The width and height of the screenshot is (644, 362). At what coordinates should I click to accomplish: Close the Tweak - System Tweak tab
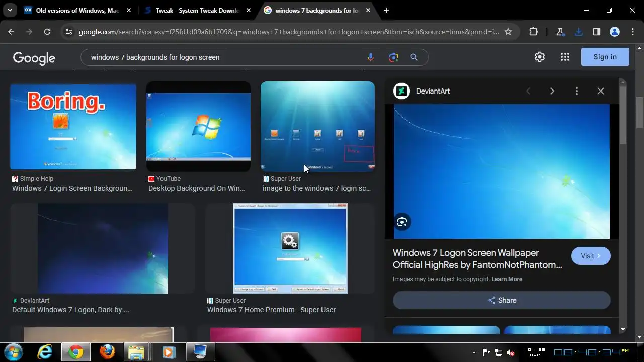coord(248,10)
